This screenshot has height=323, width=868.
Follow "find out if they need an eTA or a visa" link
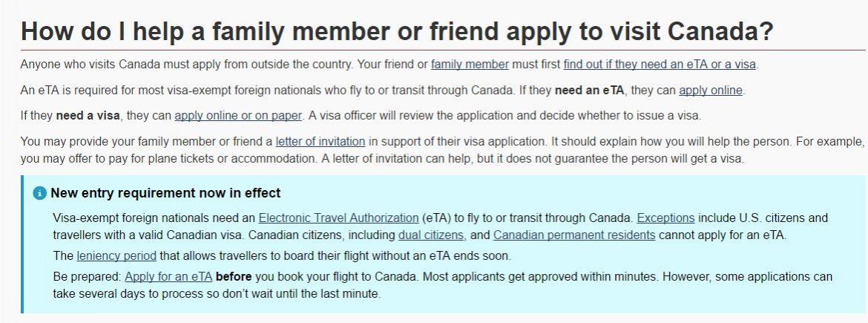[660, 65]
